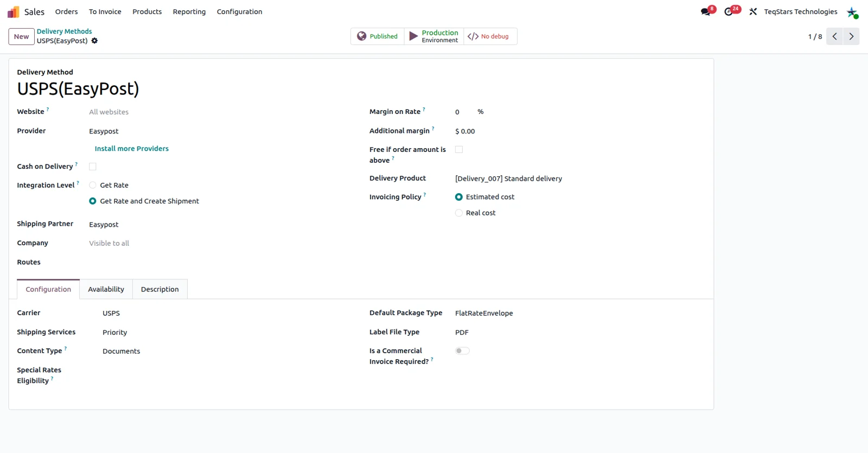Screen dimensions: 868x453
Task: Show Integration Level help question mark
Action: click(x=78, y=183)
